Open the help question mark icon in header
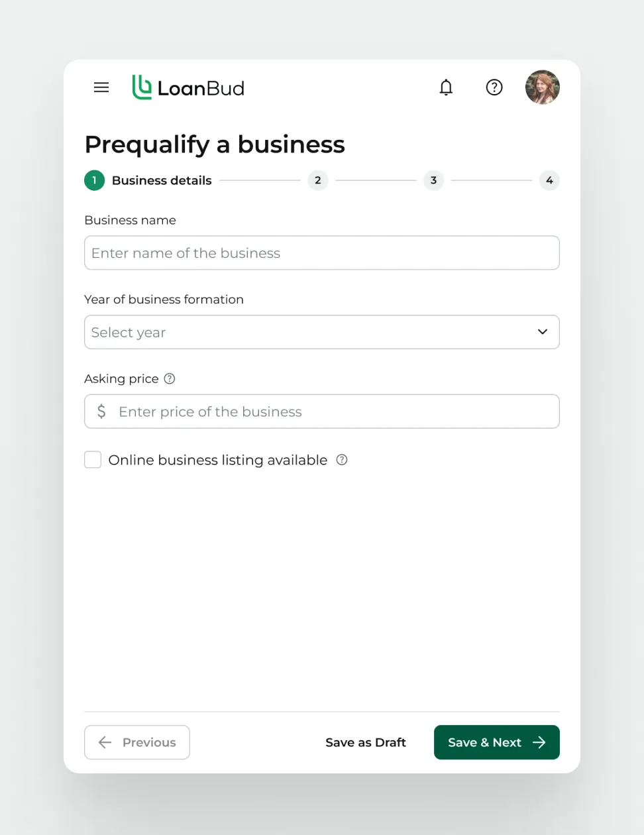The height and width of the screenshot is (835, 644). coord(494,87)
